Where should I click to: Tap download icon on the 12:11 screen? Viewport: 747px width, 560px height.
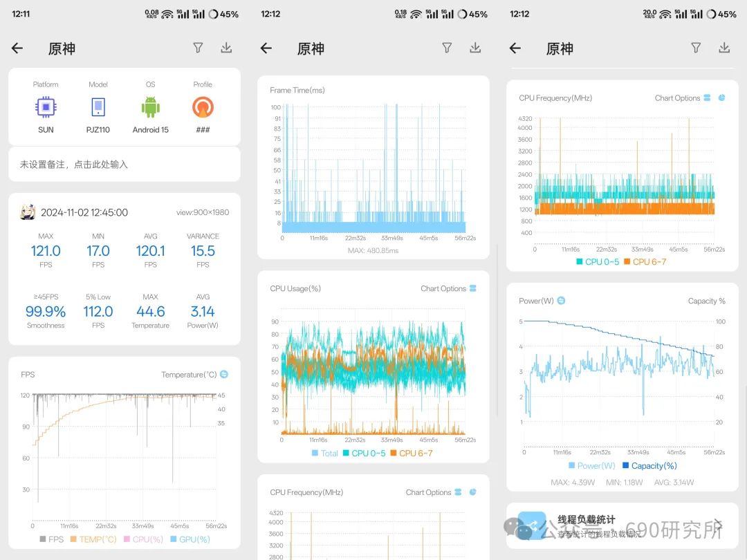point(226,48)
